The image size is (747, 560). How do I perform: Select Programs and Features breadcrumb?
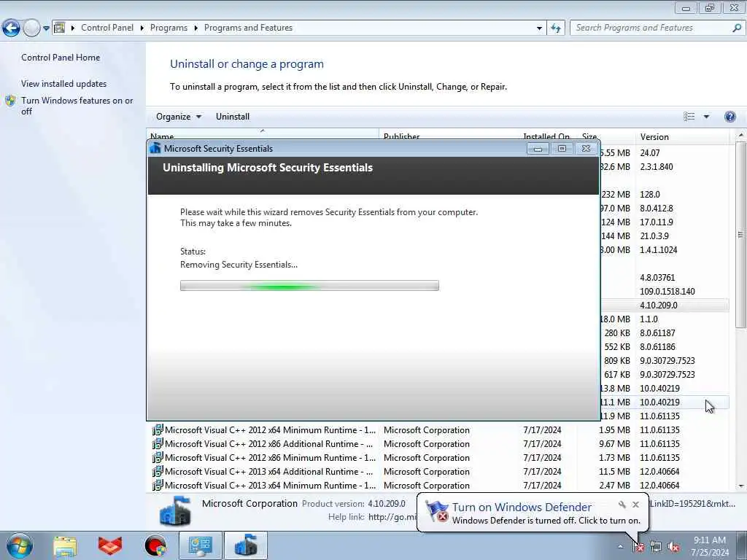248,28
